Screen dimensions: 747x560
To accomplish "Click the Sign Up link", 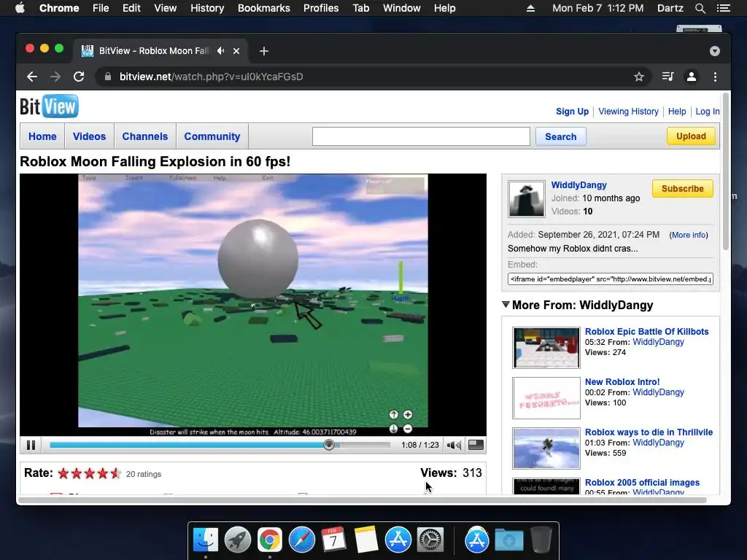I will (572, 112).
